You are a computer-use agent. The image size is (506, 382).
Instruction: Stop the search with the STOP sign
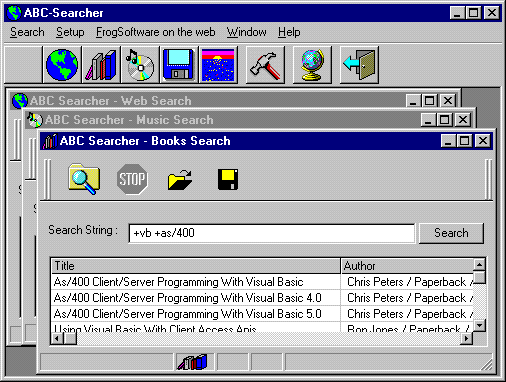(x=132, y=179)
